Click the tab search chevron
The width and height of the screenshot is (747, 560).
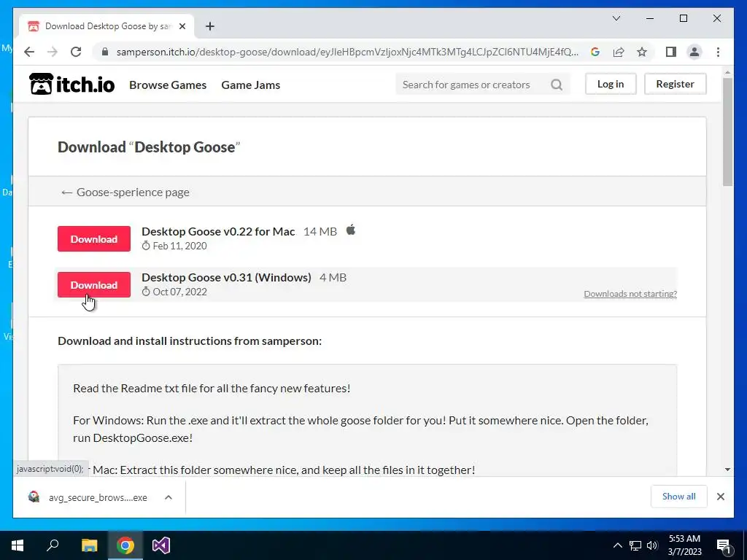(x=616, y=18)
